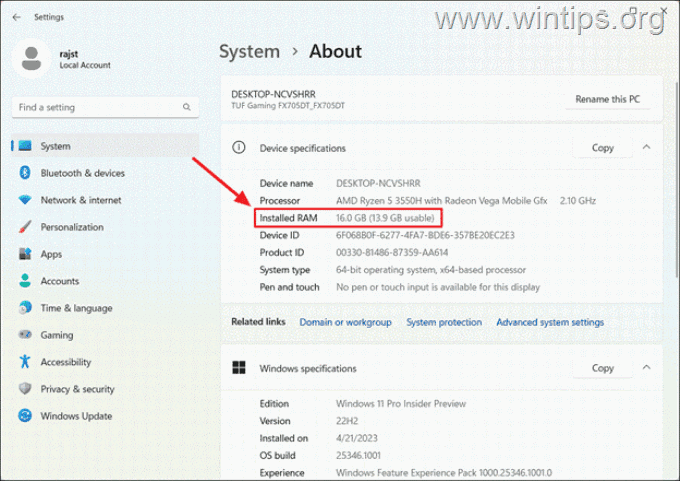The height and width of the screenshot is (481, 680).
Task: Click the Pen and touch value text
Action: (x=438, y=287)
